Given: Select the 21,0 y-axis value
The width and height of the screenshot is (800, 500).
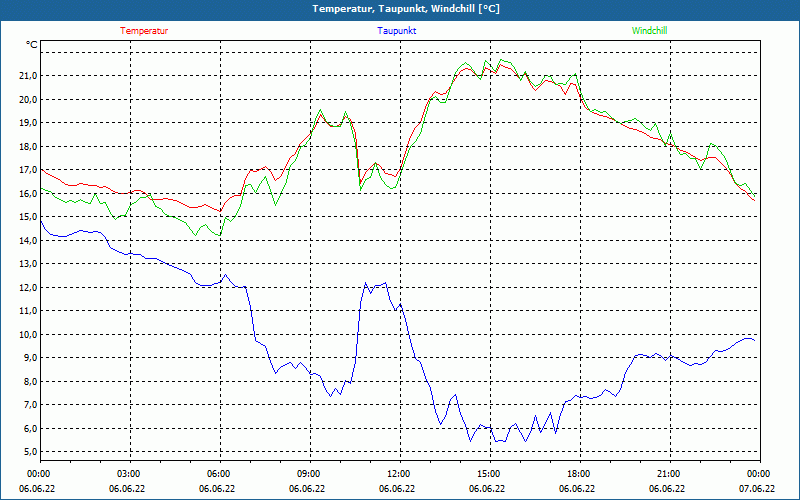Looking at the screenshot, I should click(x=29, y=76).
